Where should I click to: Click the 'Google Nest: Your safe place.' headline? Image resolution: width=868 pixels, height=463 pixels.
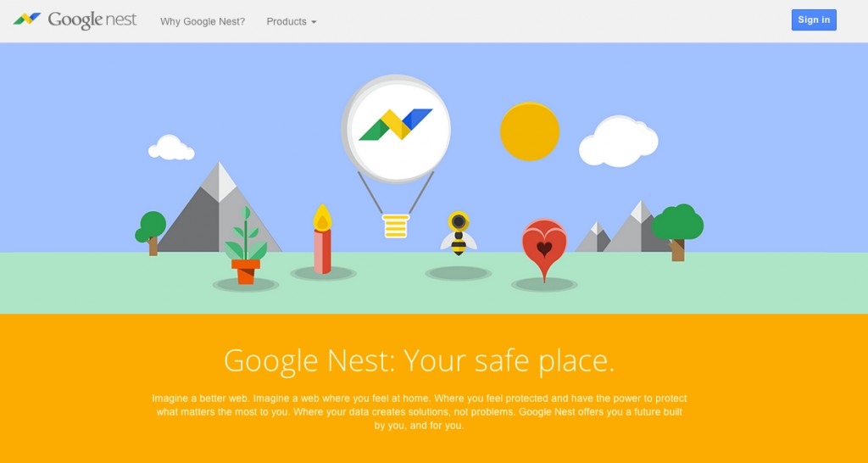click(419, 360)
